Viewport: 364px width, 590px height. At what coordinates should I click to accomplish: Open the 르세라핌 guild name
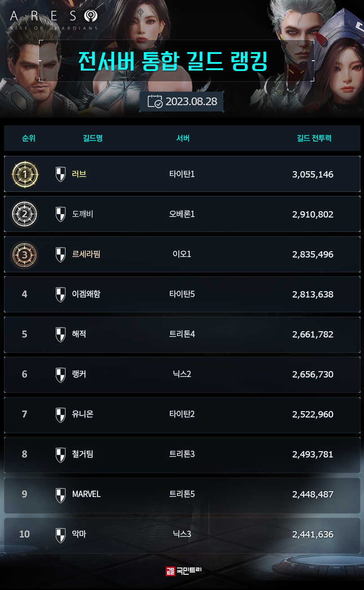point(86,254)
